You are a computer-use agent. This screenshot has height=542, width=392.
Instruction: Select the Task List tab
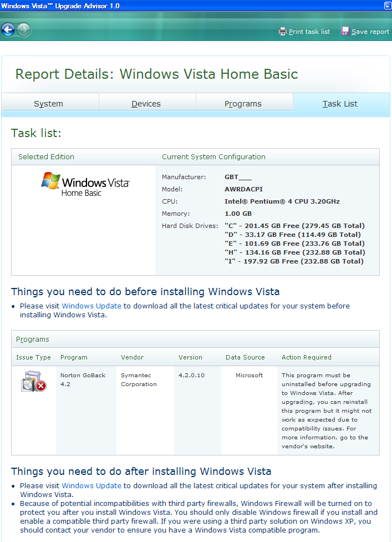pyautogui.click(x=341, y=104)
